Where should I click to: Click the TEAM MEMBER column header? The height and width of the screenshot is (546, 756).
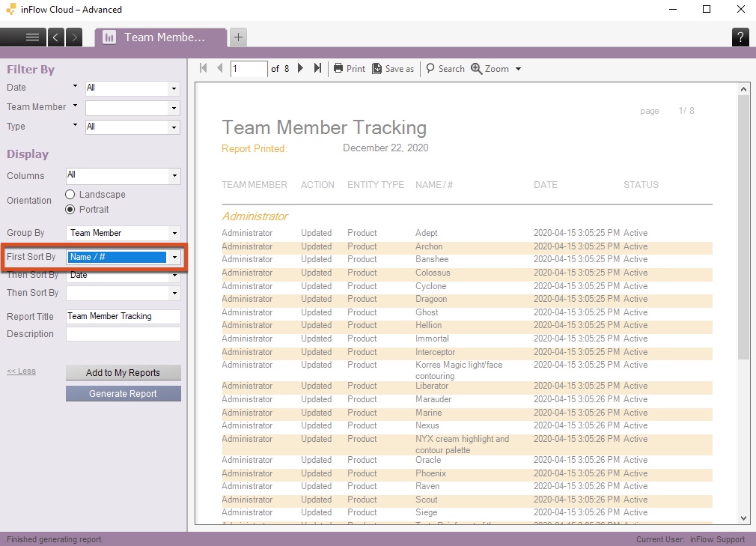254,185
